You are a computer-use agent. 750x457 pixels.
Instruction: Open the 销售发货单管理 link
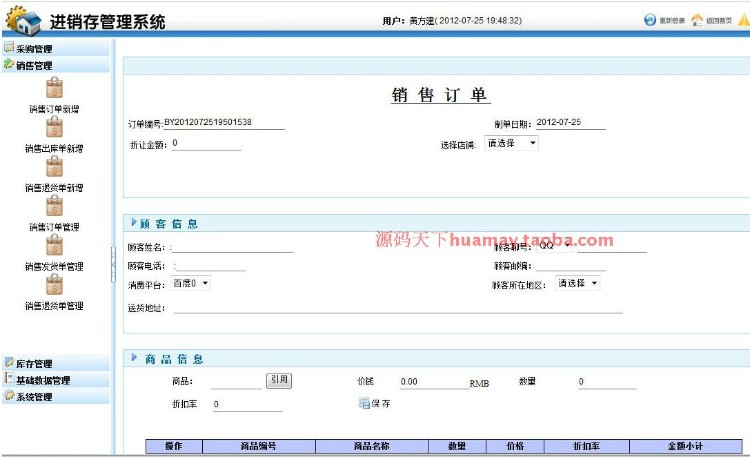(54, 267)
